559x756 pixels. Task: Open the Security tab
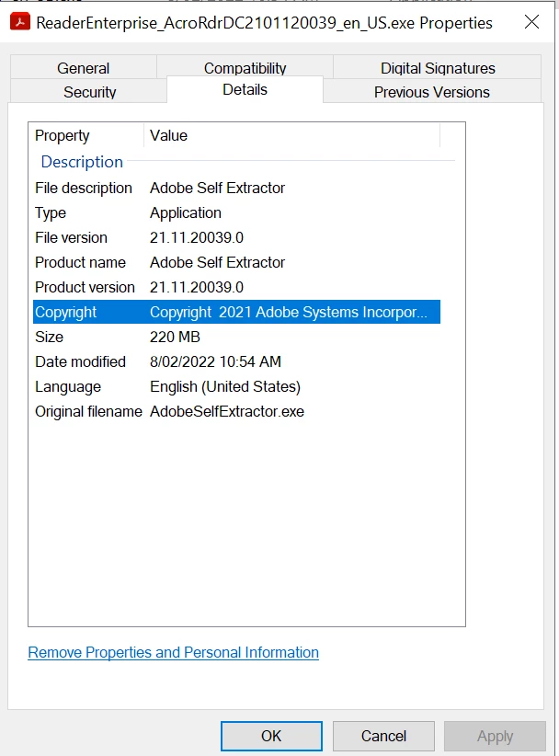[x=89, y=92]
